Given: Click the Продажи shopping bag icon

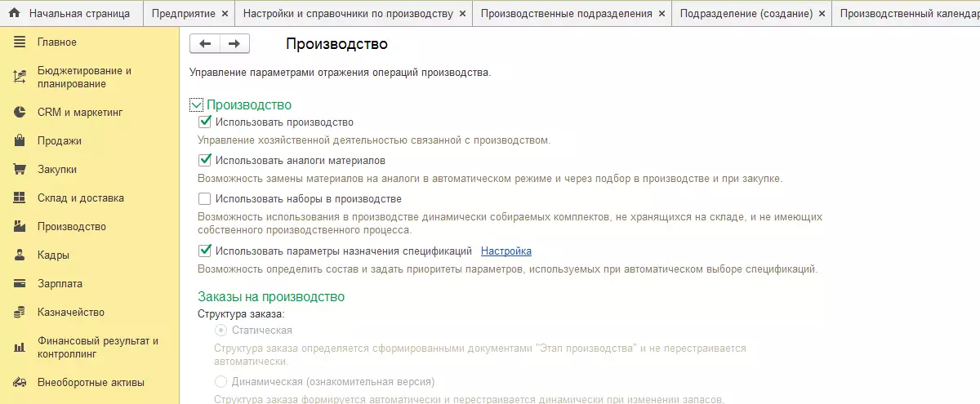Looking at the screenshot, I should click(20, 140).
